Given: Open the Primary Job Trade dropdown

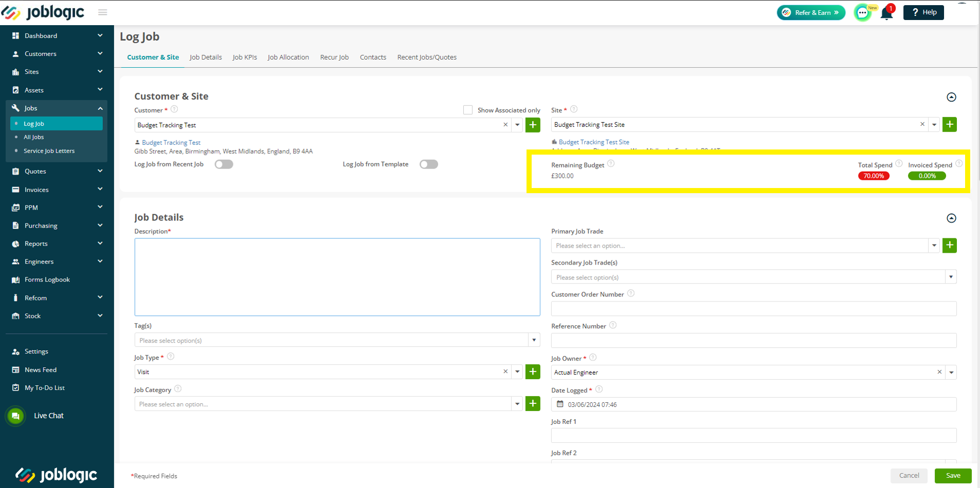Looking at the screenshot, I should 934,246.
